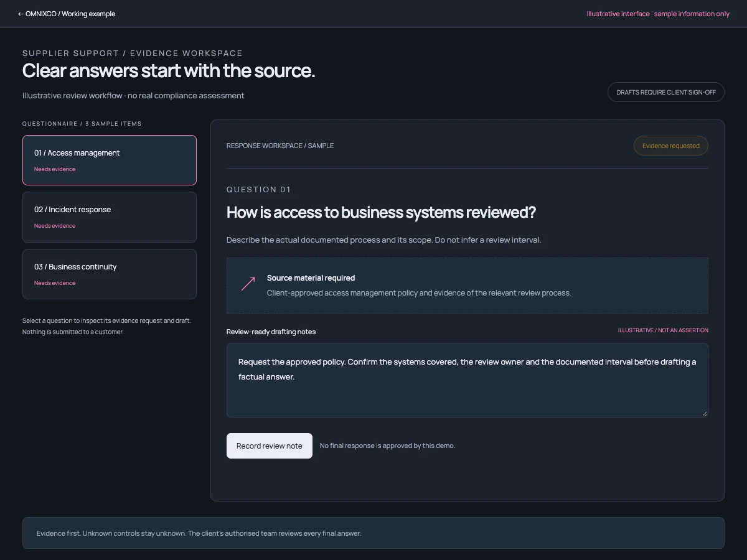Click 'Describe the actual documented process' instruction

pyautogui.click(x=384, y=240)
